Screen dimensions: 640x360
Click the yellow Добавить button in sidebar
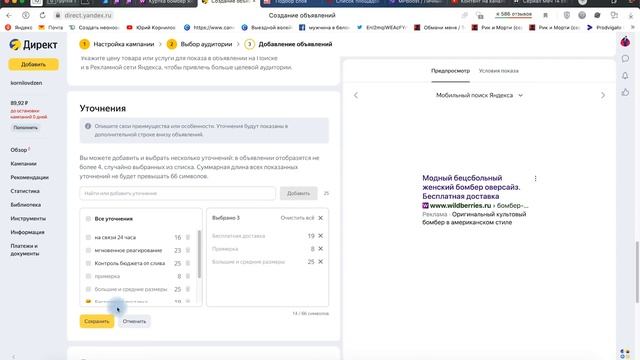(33, 64)
